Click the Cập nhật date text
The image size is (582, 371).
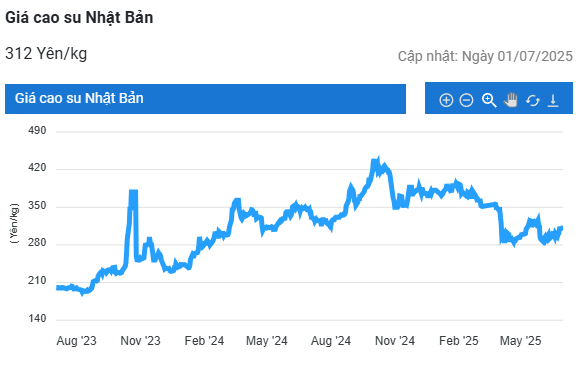(x=485, y=56)
